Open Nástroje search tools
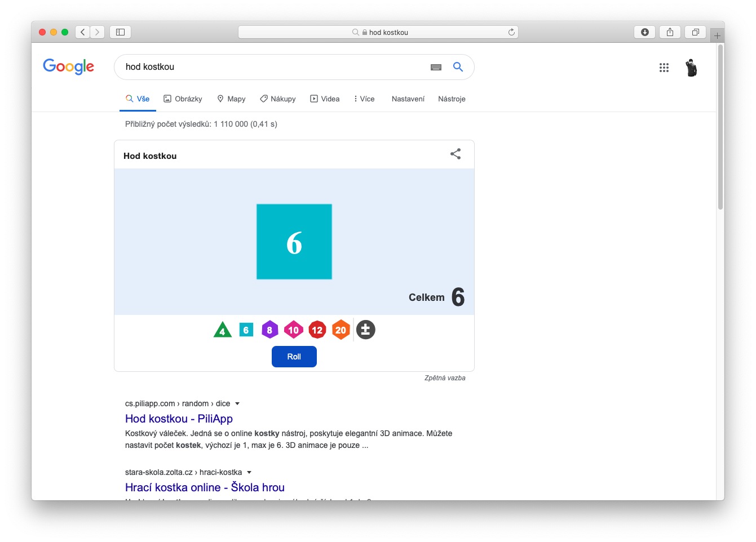The width and height of the screenshot is (756, 542). click(452, 99)
